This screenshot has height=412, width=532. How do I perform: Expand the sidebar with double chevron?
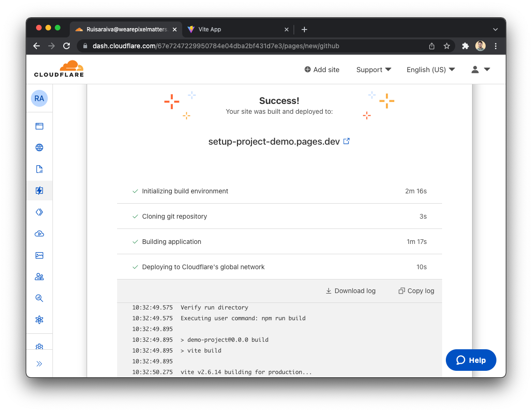(39, 364)
